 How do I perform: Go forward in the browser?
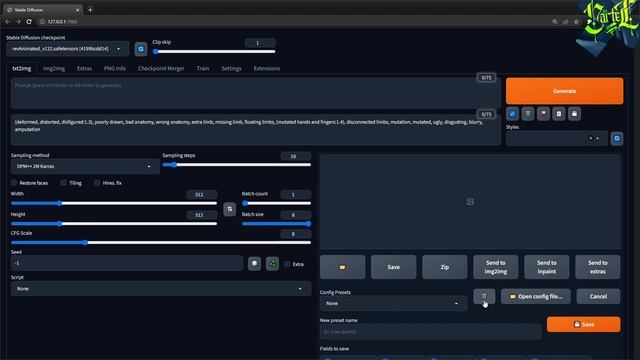[18, 22]
